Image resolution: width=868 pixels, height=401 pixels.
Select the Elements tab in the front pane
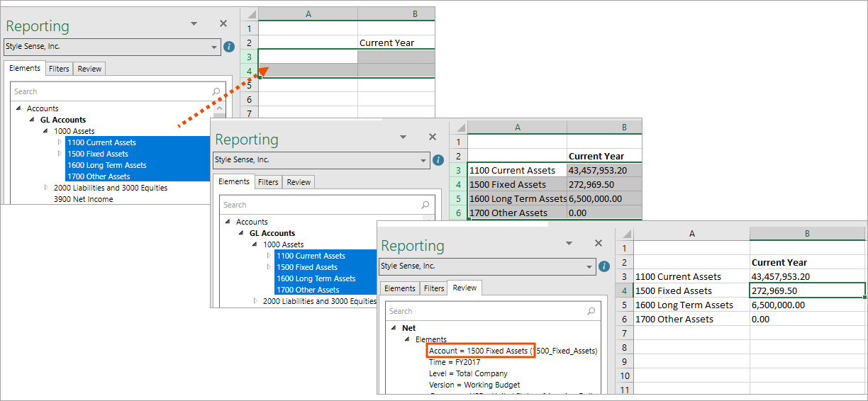(400, 288)
